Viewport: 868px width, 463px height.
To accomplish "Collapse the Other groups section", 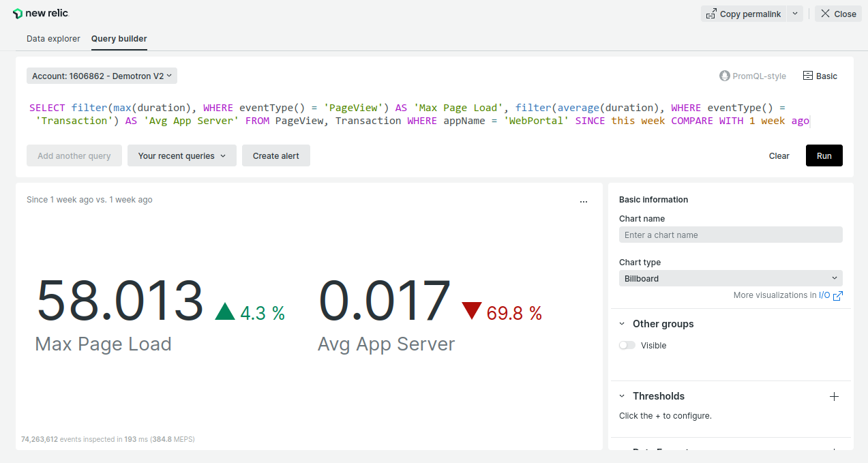I will [622, 324].
